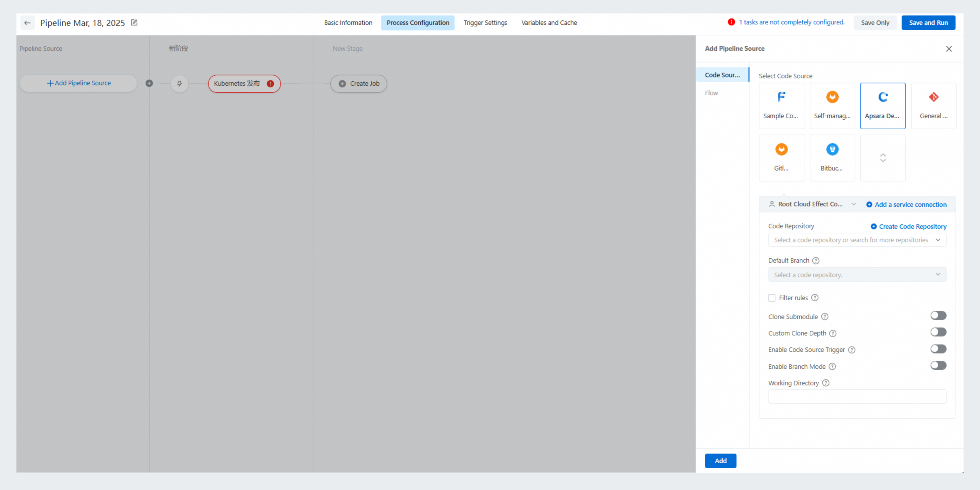Choose the General Git code source

pyautogui.click(x=933, y=106)
